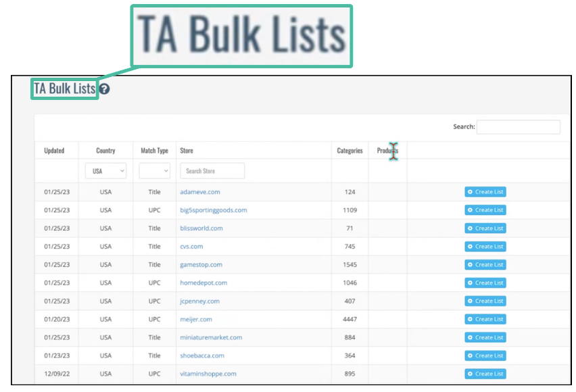
Task: Open the blissworld.com store link
Action: click(x=201, y=228)
